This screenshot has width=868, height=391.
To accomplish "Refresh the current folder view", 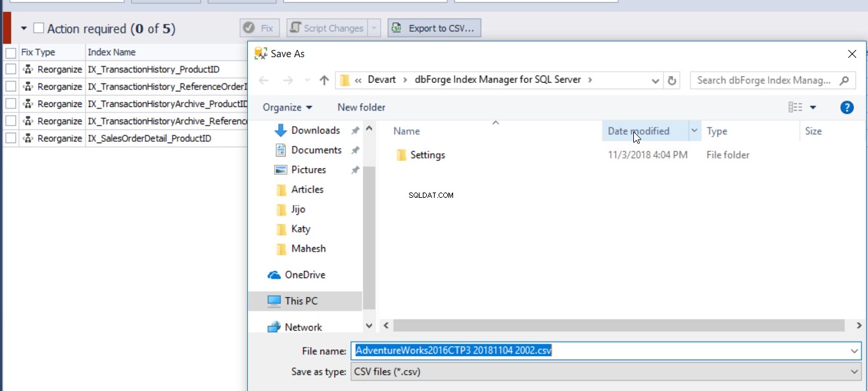I will point(672,80).
